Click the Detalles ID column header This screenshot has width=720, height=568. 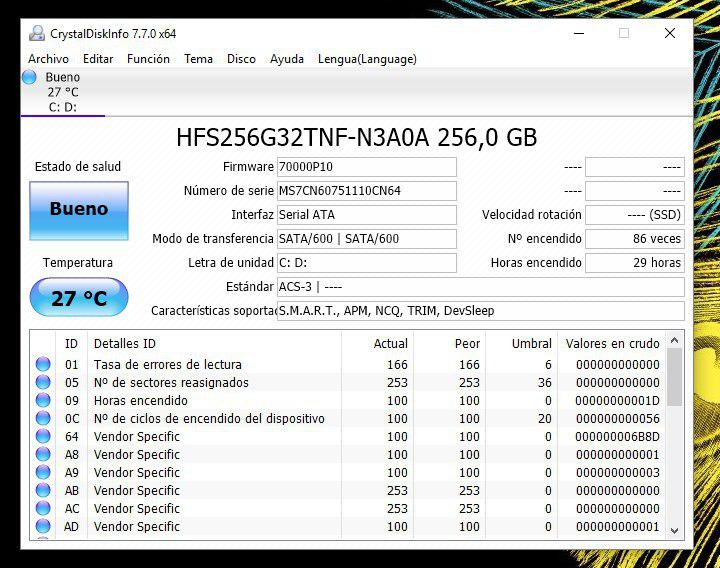[214, 343]
